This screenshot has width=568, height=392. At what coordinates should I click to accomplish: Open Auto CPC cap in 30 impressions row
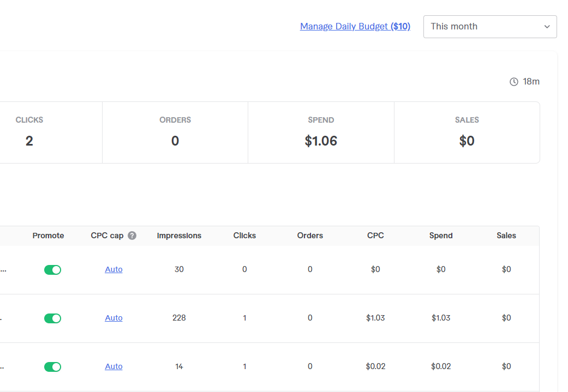(x=113, y=269)
